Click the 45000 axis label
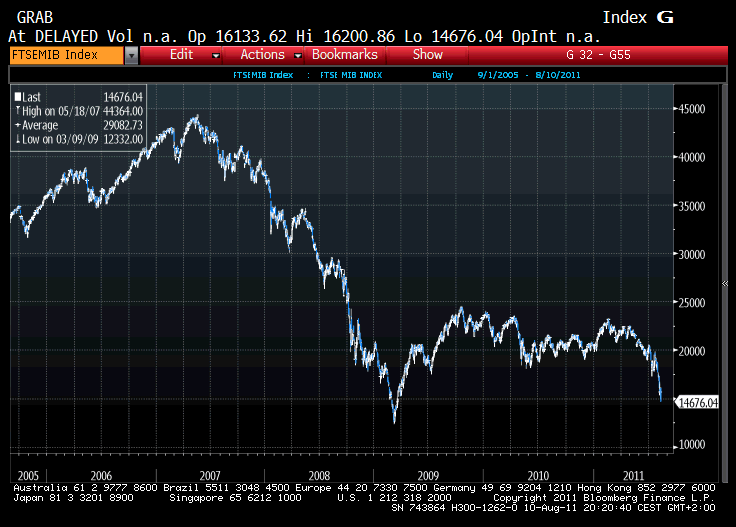This screenshot has height=527, width=736. click(x=691, y=109)
